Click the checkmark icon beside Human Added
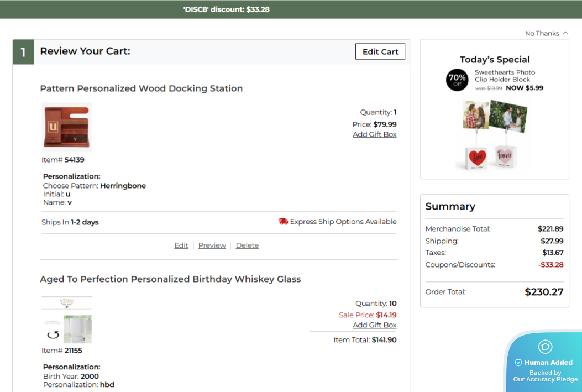 tap(518, 363)
